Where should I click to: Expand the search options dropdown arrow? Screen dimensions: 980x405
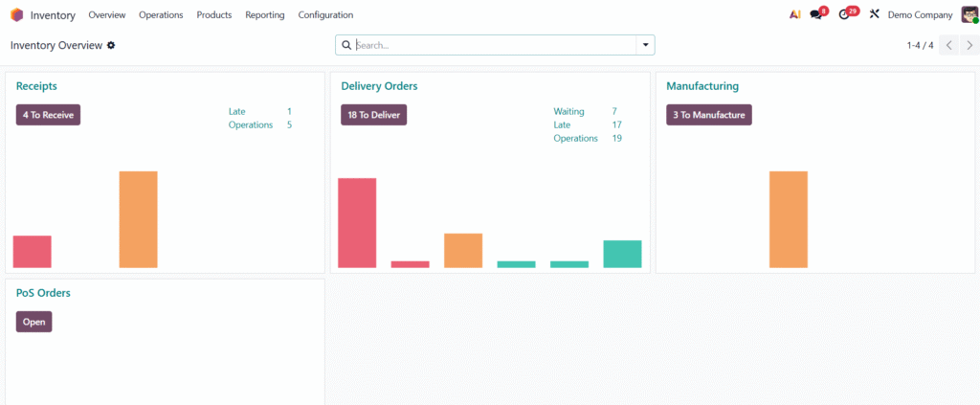(645, 45)
